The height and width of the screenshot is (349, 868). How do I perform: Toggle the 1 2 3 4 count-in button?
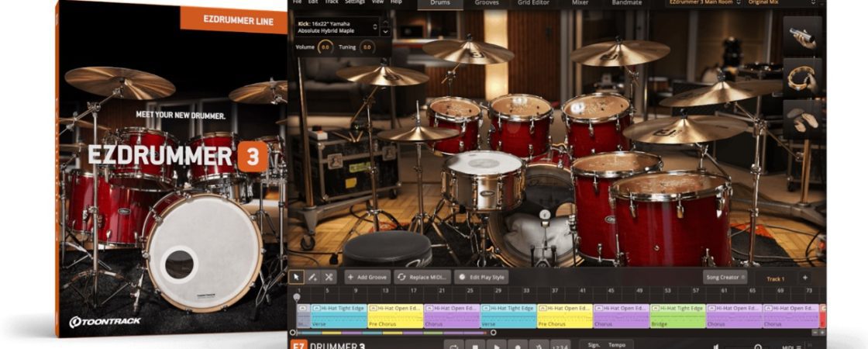(x=560, y=346)
